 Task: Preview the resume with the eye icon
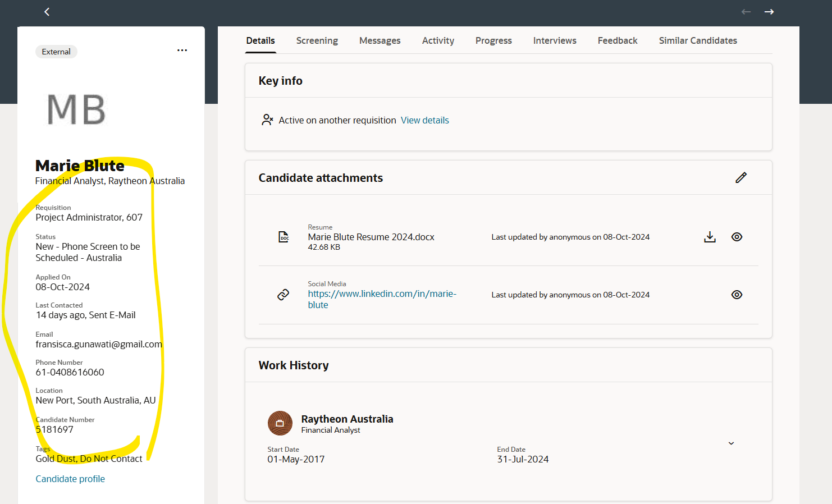point(737,237)
